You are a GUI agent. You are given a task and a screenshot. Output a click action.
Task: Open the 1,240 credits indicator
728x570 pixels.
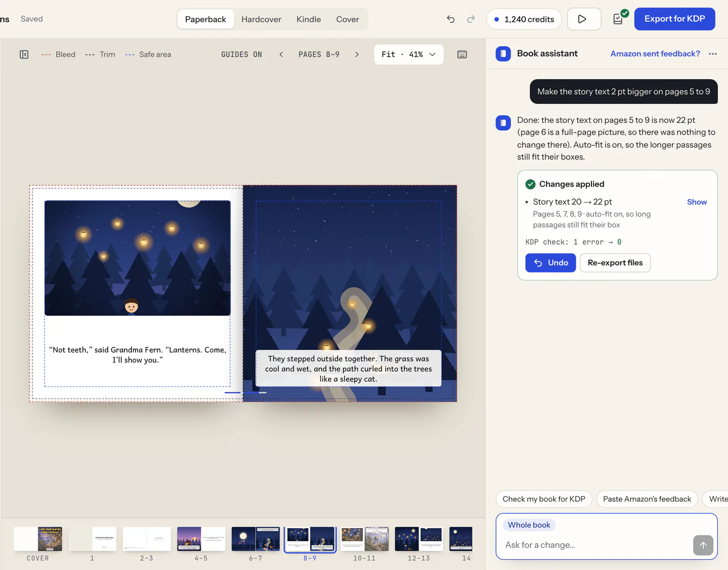click(x=524, y=19)
